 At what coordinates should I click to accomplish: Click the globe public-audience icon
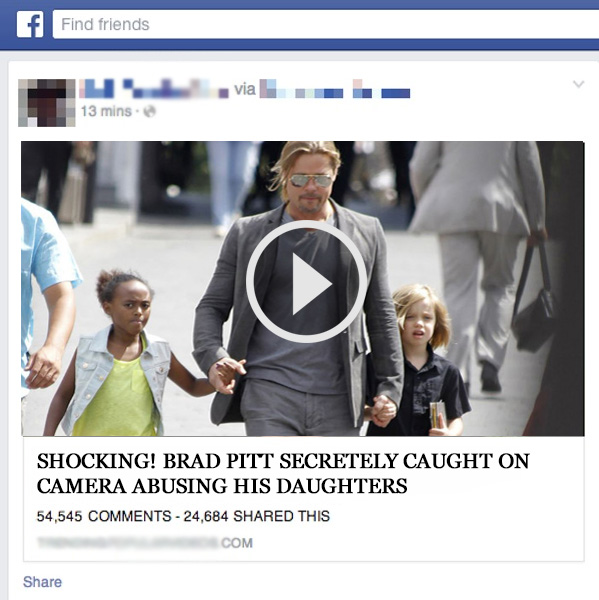coord(150,111)
